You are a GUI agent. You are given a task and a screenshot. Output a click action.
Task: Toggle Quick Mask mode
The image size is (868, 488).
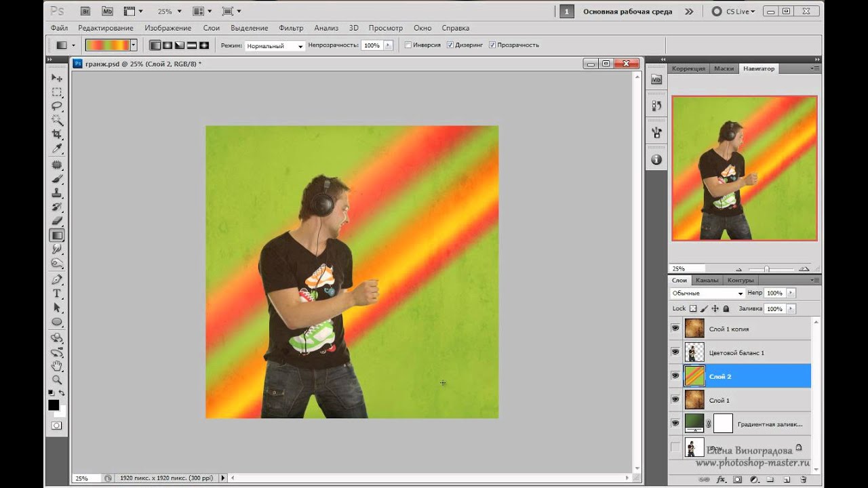coord(57,426)
